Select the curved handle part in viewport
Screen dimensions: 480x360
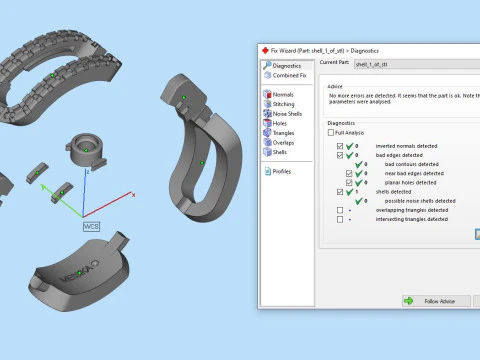[x=202, y=163]
